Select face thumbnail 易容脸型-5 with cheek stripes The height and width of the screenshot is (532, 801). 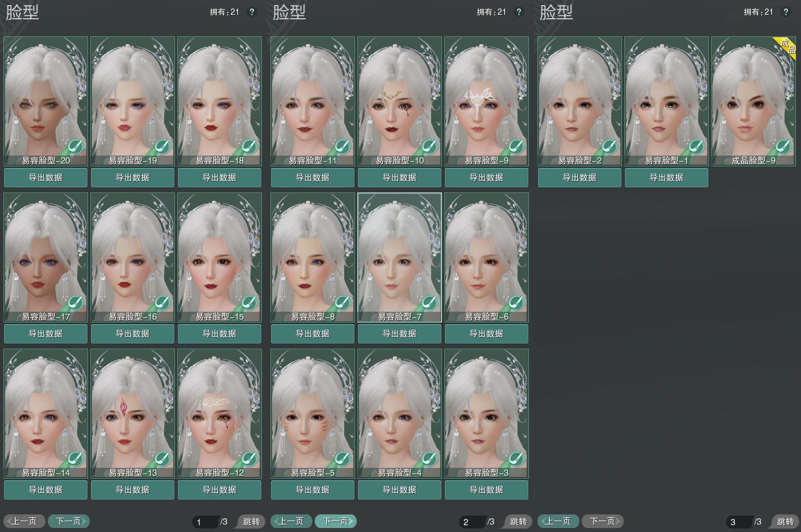pyautogui.click(x=313, y=413)
